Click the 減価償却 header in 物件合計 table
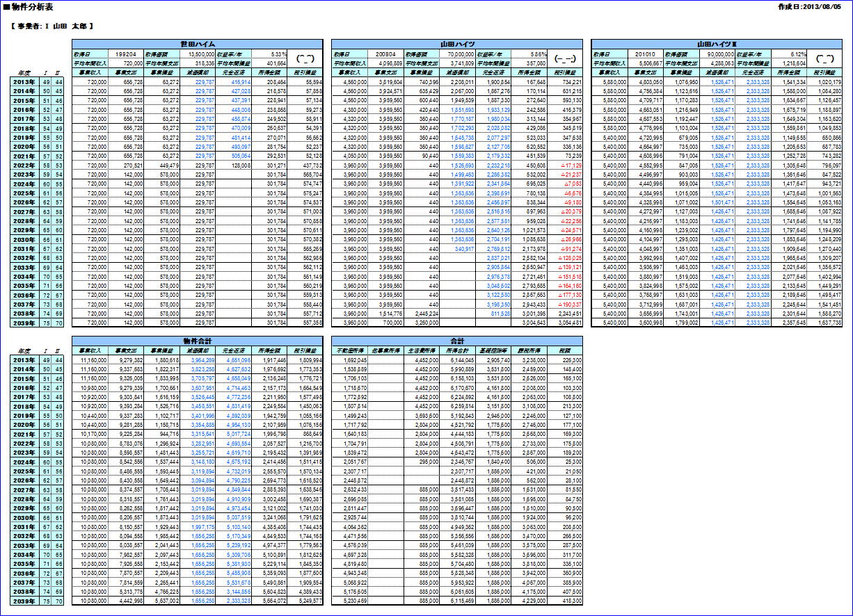Viewport: 853px width, 616px height. click(x=198, y=350)
